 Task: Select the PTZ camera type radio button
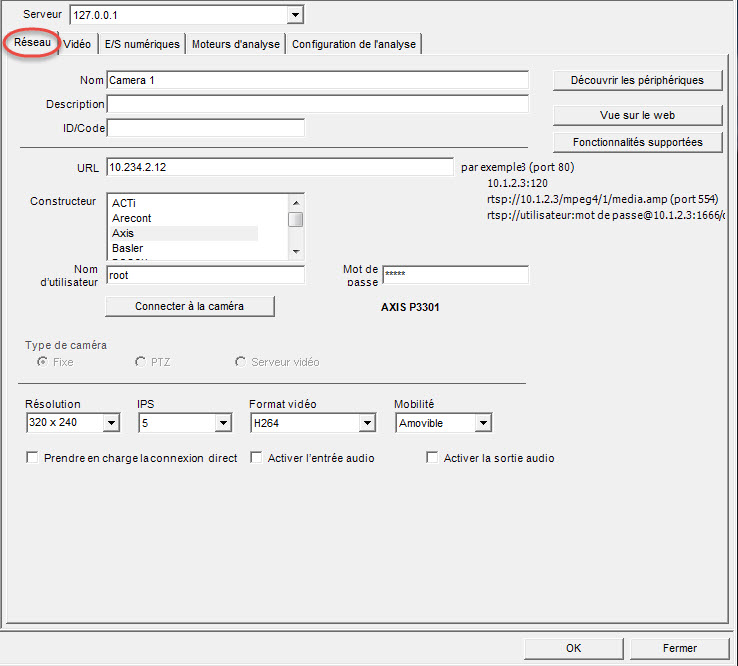tap(140, 362)
